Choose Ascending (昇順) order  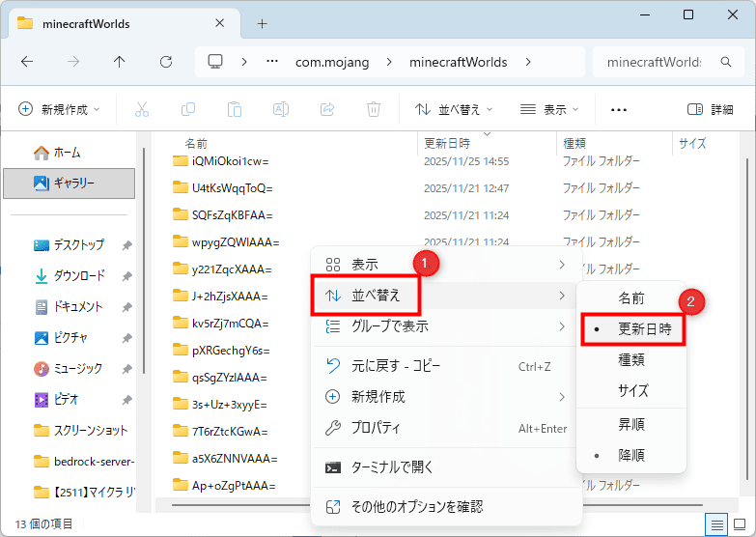point(631,424)
